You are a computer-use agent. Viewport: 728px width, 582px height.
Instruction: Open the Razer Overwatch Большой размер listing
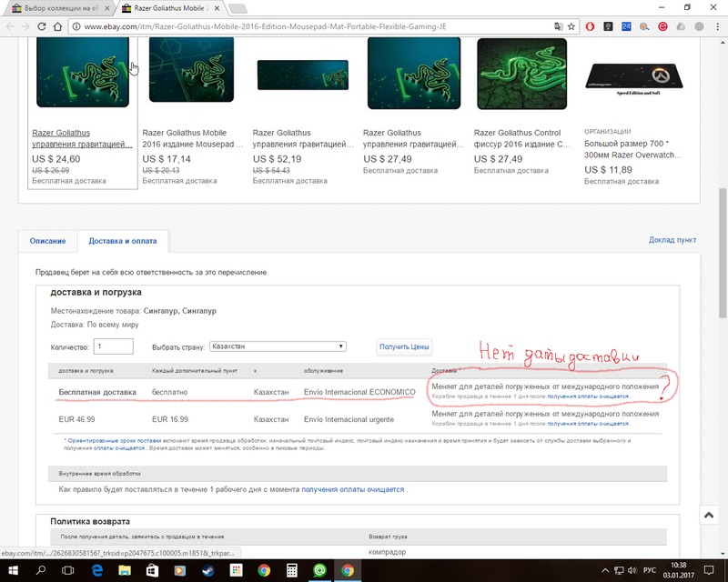tap(633, 149)
